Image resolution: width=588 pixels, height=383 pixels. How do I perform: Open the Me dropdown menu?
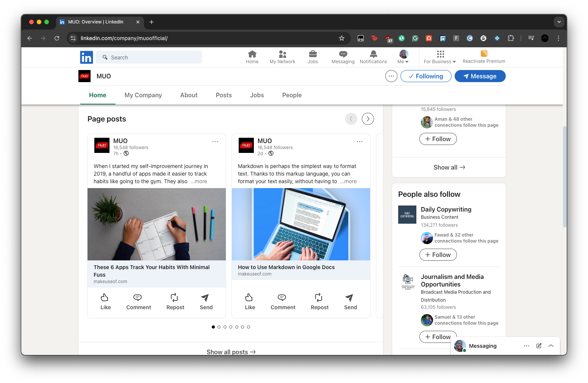[403, 56]
